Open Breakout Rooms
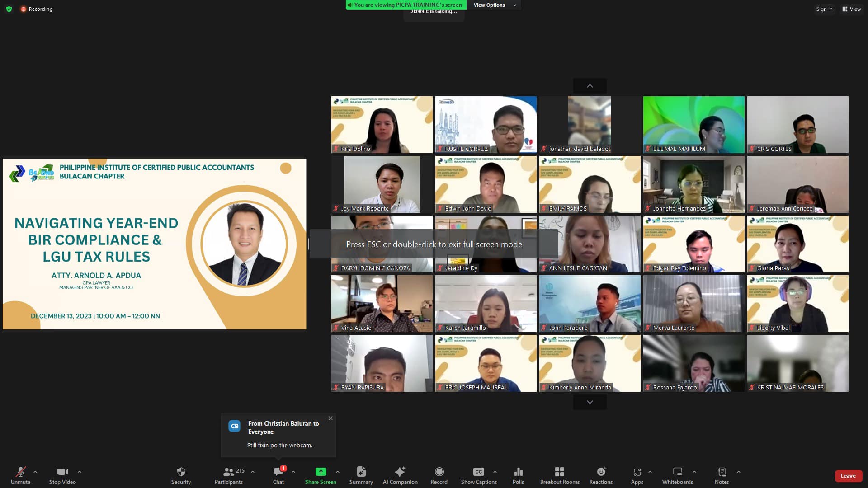 [x=560, y=476]
